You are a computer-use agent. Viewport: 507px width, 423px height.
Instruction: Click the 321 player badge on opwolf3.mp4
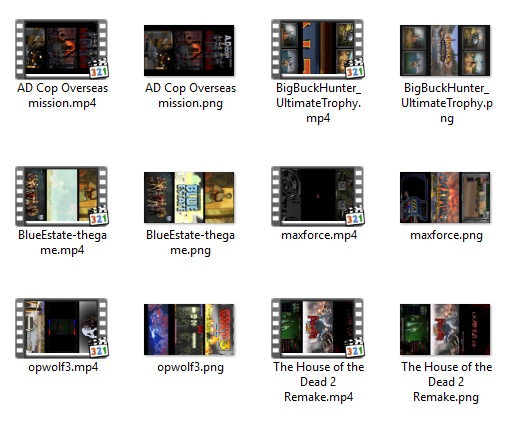pos(98,348)
